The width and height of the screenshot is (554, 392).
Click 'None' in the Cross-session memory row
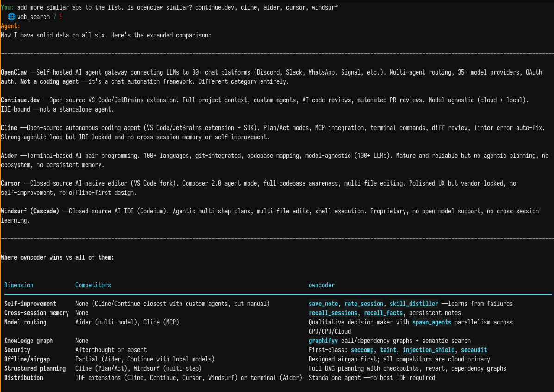(x=82, y=313)
